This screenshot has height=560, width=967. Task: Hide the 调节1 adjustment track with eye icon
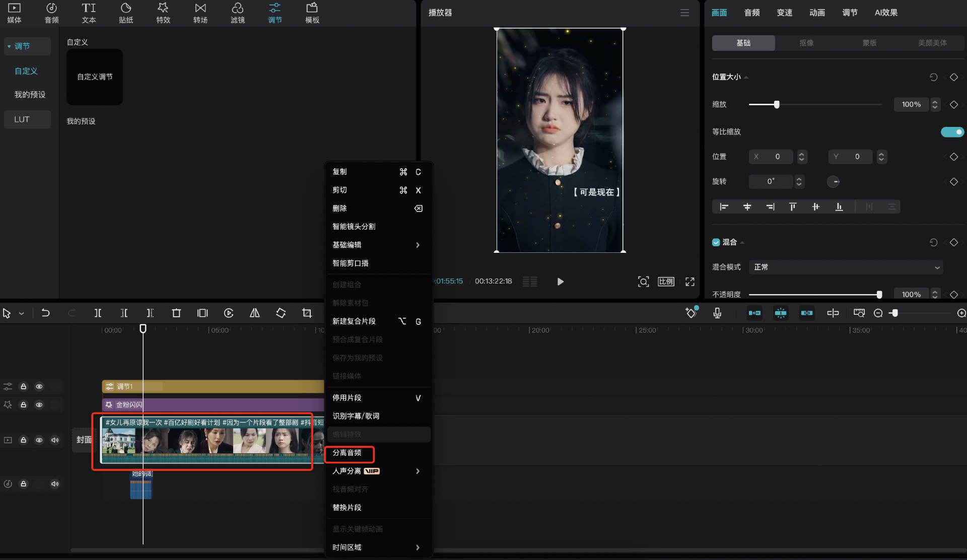(x=39, y=386)
